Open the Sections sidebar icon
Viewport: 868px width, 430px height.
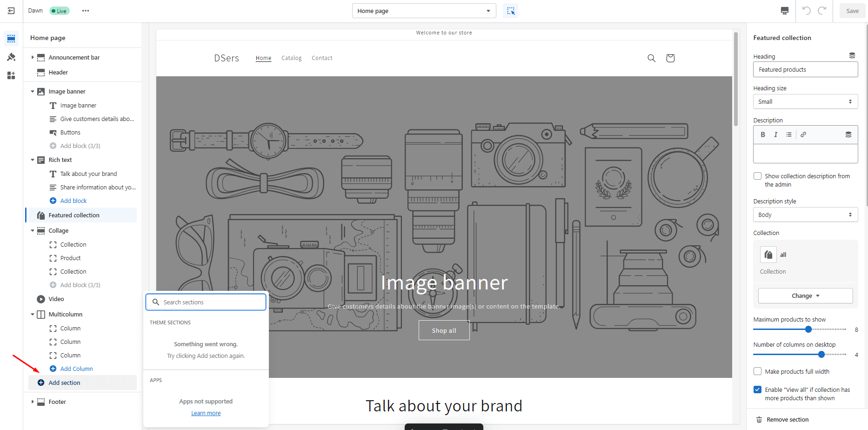click(x=11, y=38)
